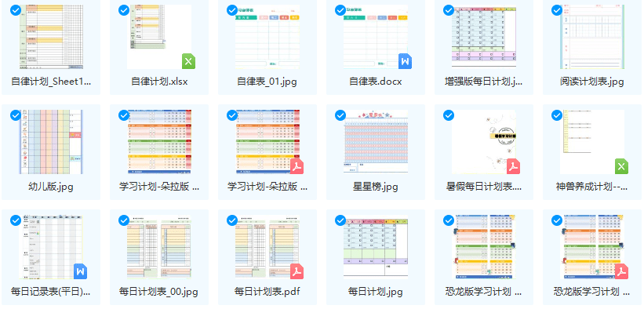Open the 自律表_01.jpg thumbnail
The height and width of the screenshot is (309, 644).
coord(267,37)
